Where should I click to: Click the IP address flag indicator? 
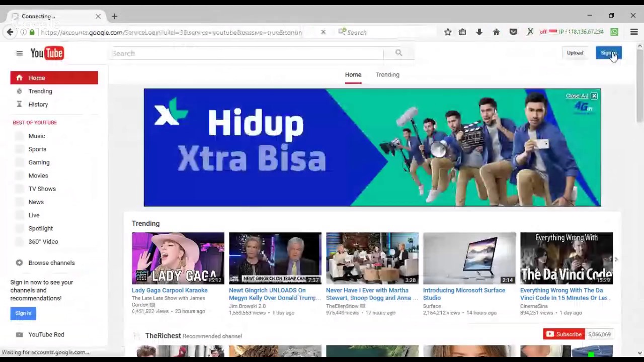click(553, 32)
